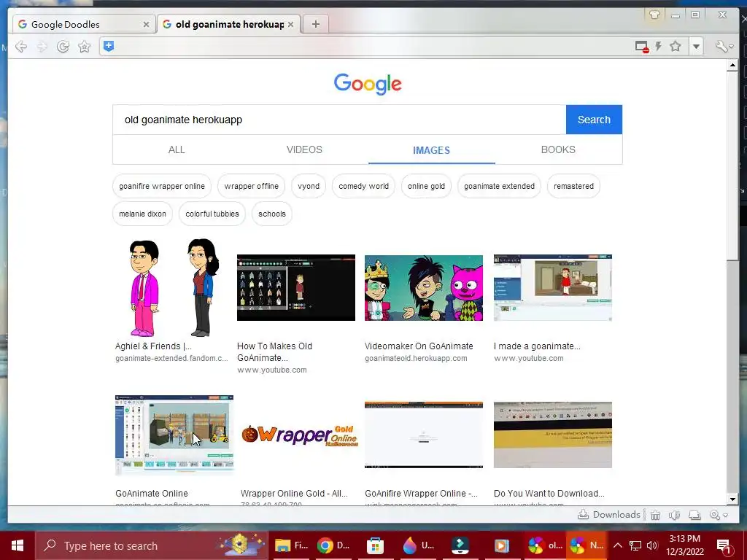Mute page sound via status bar speaker
The image size is (747, 560).
click(x=674, y=515)
